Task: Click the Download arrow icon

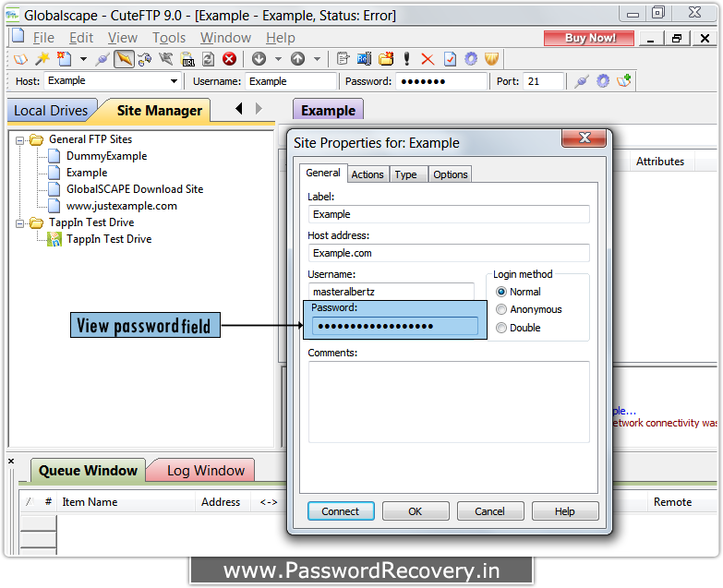Action: [259, 58]
